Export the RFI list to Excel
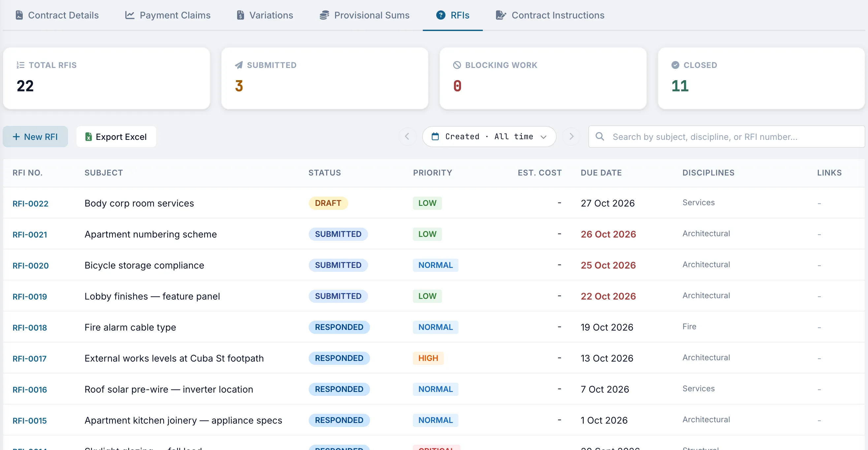This screenshot has height=450, width=868. (116, 137)
